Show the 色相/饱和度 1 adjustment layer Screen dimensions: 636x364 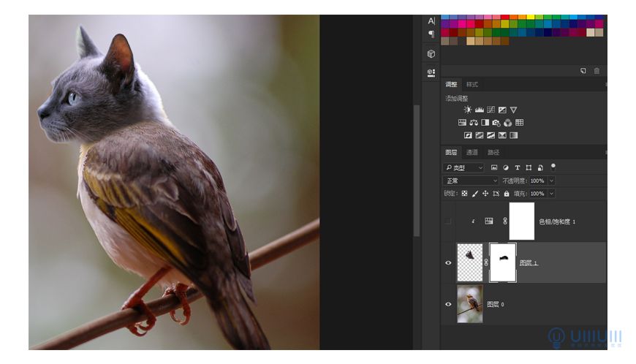point(449,221)
